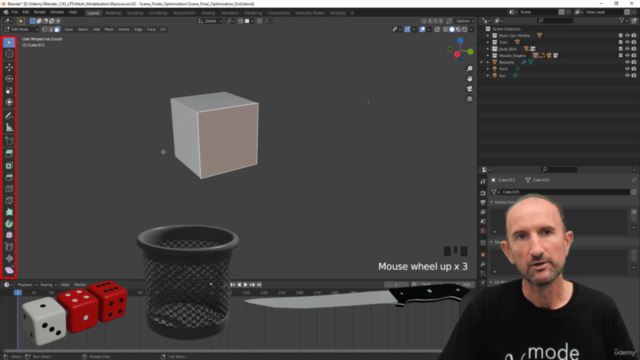
Task: Select the Inset Faces tool
Action: click(x=9, y=166)
